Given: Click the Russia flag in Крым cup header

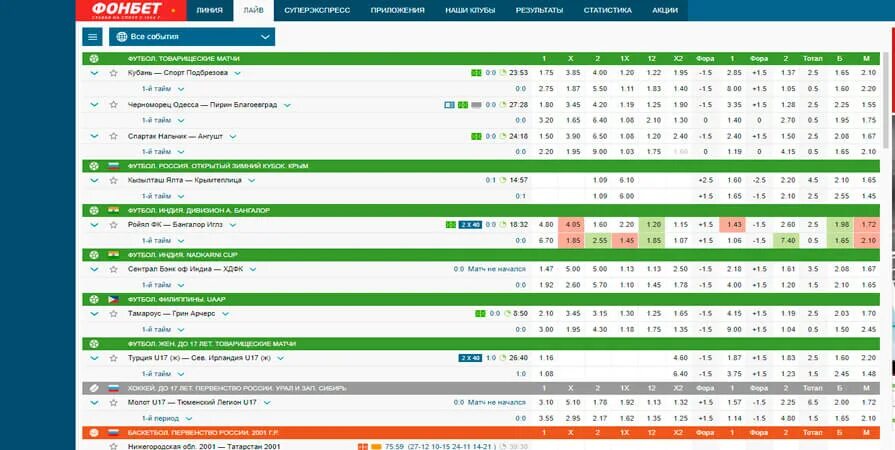Looking at the screenshot, I should coord(114,166).
